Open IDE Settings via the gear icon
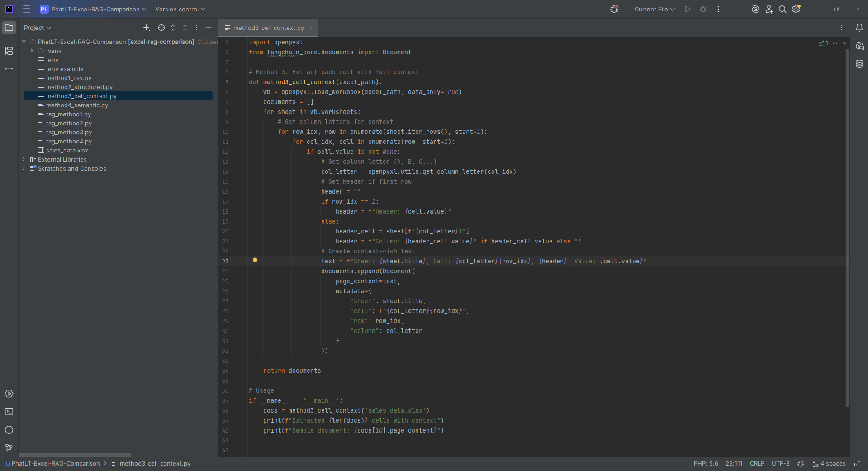868x471 pixels. click(796, 9)
